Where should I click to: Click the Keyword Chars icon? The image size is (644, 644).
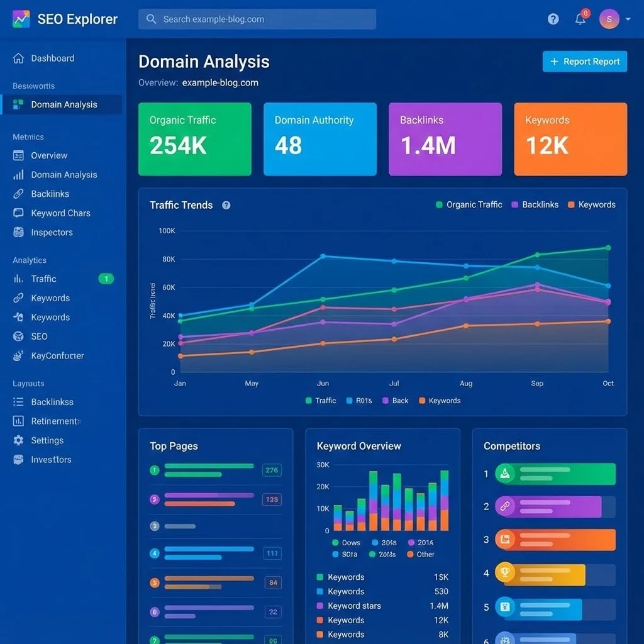(18, 213)
